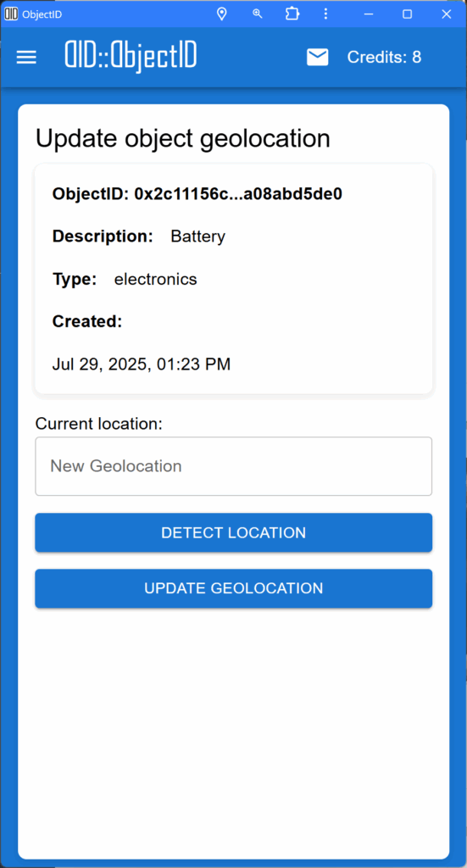Click the zoom magnifier icon in title bar
The width and height of the screenshot is (467, 868).
(x=258, y=14)
